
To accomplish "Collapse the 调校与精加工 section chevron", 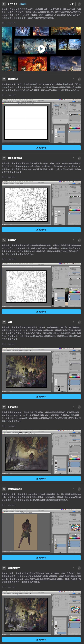I will point(79,568).
